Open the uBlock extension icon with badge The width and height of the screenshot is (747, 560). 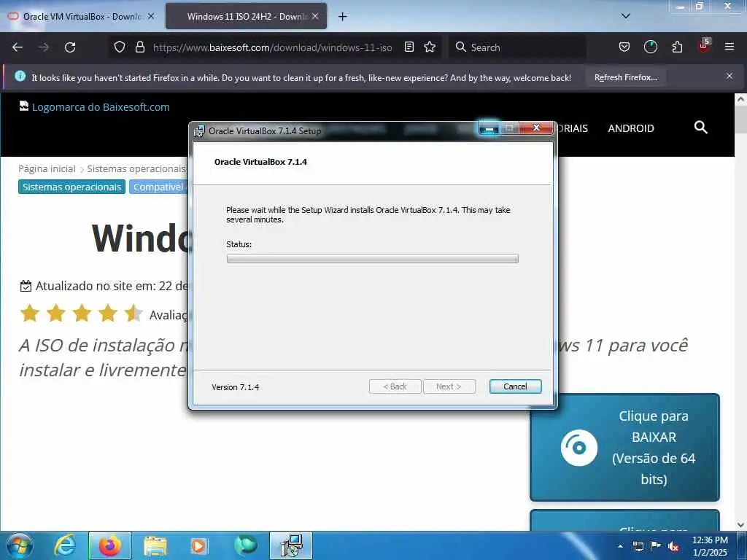coord(704,46)
